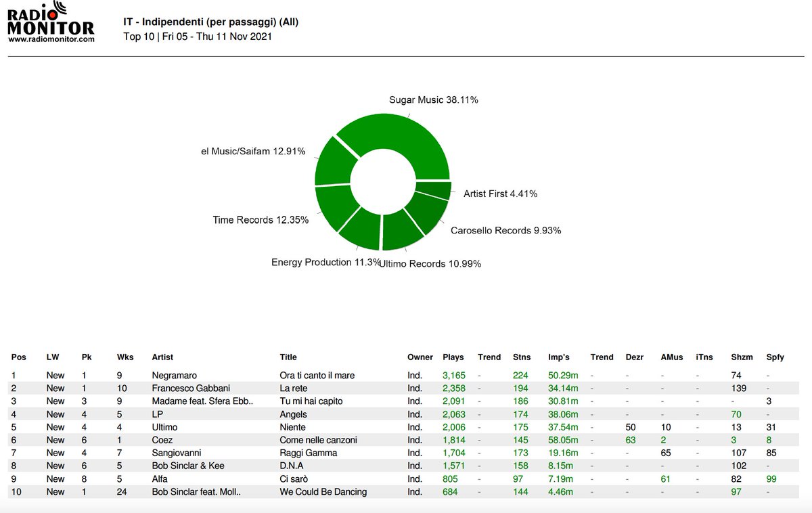The width and height of the screenshot is (812, 513).
Task: Click the Ultimo Records 10.99% label
Action: [x=430, y=263]
